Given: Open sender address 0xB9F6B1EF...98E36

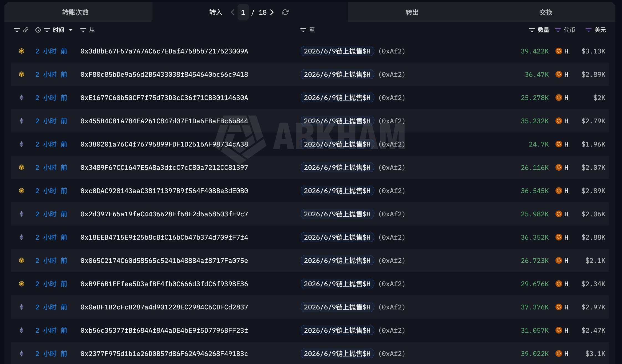Looking at the screenshot, I should (164, 284).
